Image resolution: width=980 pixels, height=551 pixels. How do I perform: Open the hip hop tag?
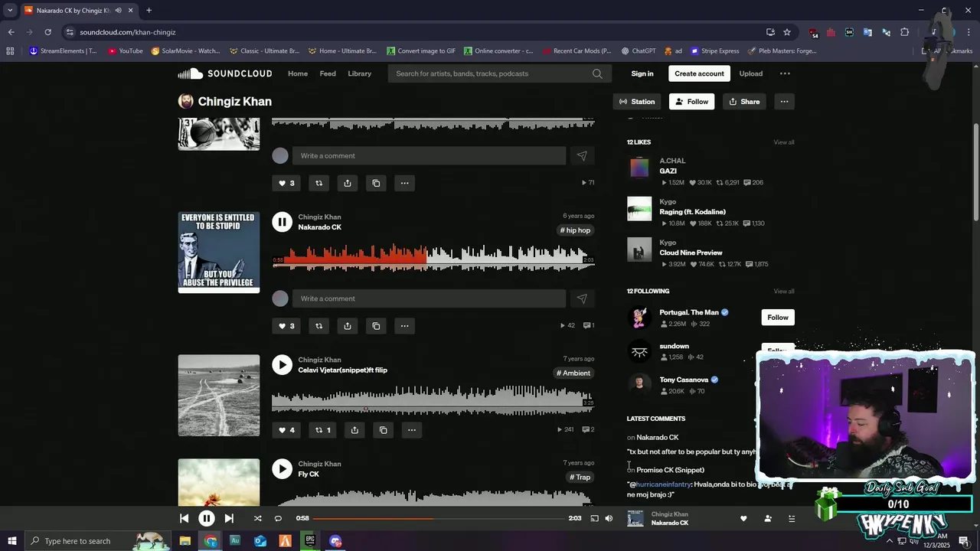click(575, 230)
